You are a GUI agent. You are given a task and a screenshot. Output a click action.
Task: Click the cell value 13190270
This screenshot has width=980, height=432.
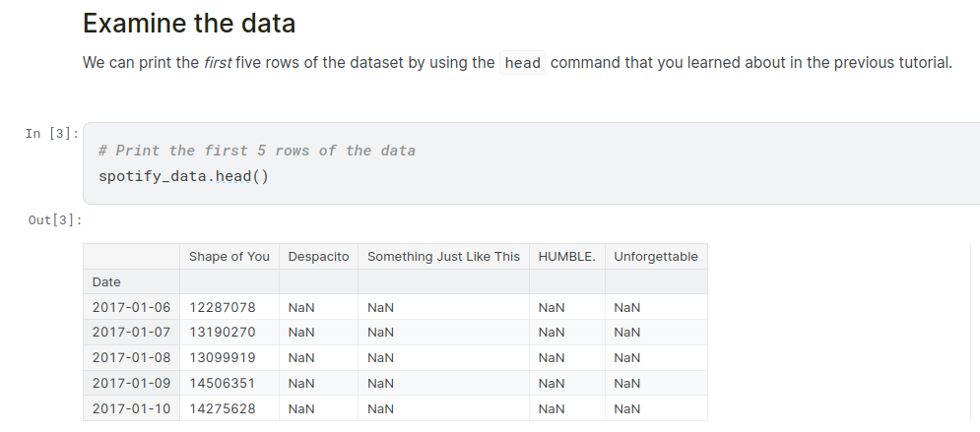point(223,333)
